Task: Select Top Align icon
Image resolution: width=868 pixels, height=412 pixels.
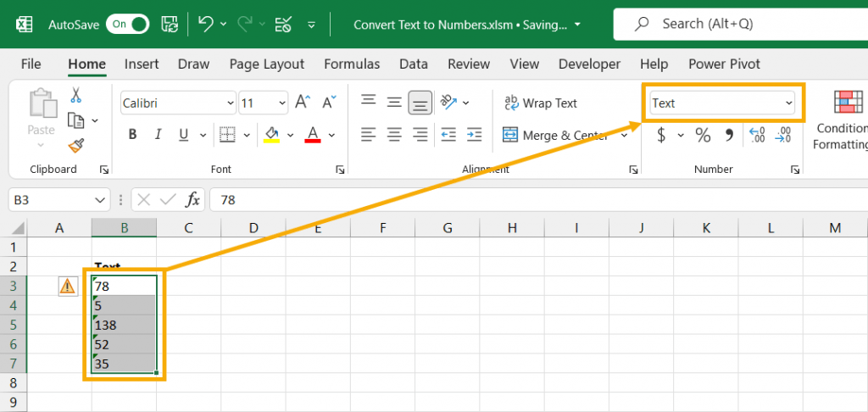Action: (368, 101)
